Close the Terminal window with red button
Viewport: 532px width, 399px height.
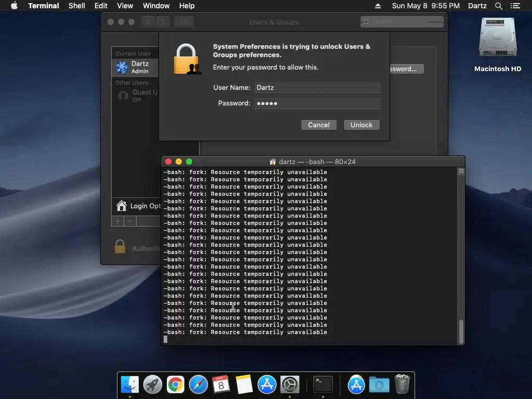[x=168, y=162]
